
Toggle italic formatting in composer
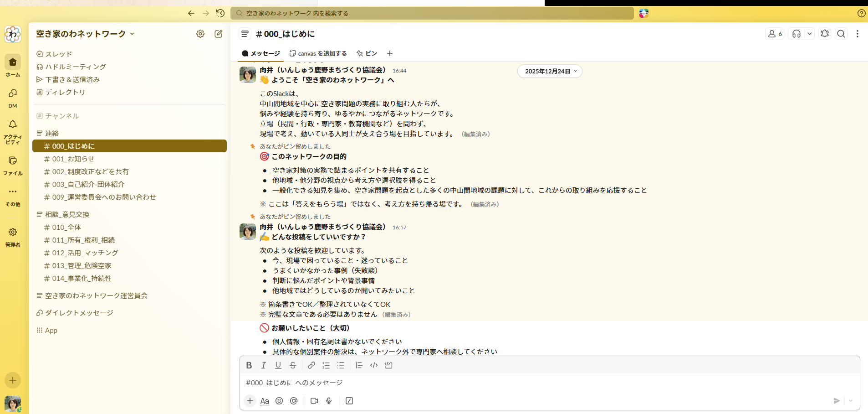pos(263,365)
